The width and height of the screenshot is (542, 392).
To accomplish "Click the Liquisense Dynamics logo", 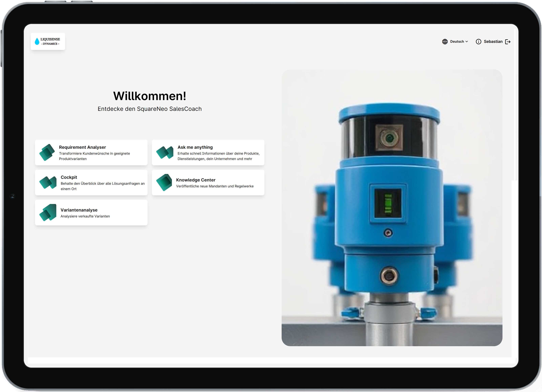I will (48, 41).
